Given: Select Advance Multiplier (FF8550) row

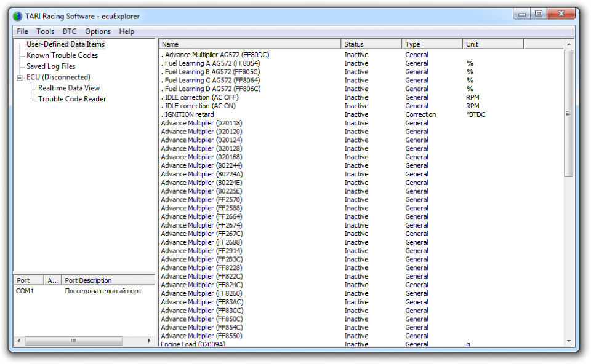Looking at the screenshot, I should coord(361,336).
